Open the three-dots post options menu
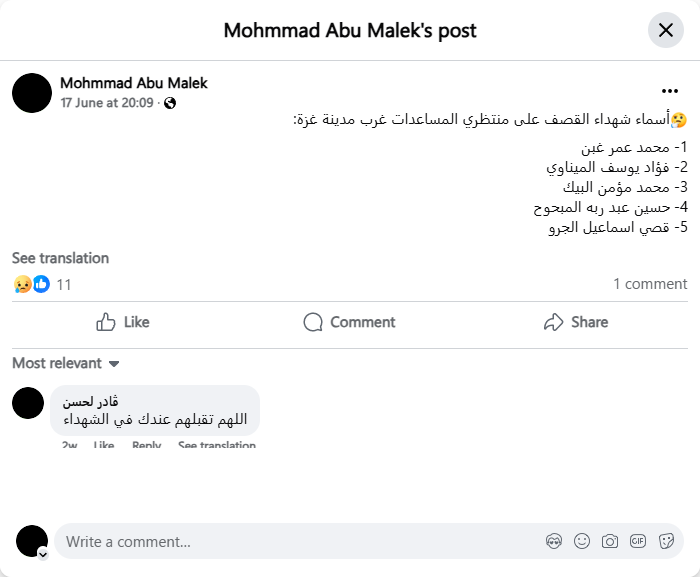This screenshot has height=577, width=700. click(670, 91)
